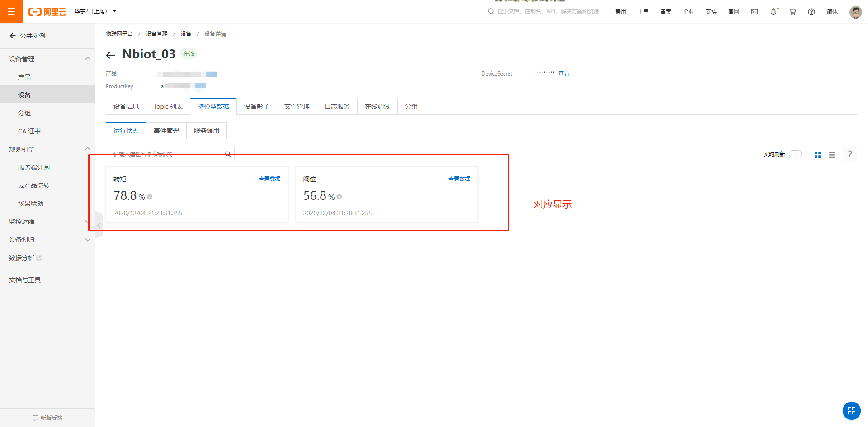Click the user avatar
The width and height of the screenshot is (868, 427).
click(855, 12)
